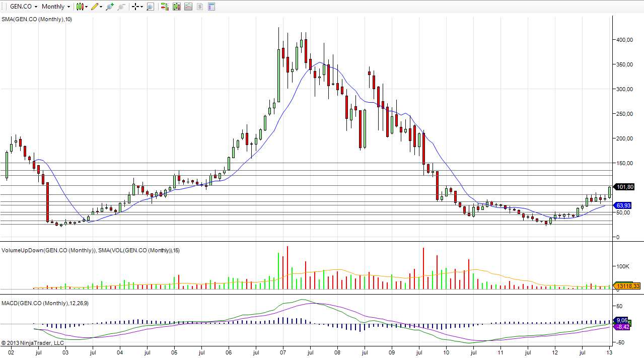
Task: Open the data series candlestick icon
Action: (176, 7)
